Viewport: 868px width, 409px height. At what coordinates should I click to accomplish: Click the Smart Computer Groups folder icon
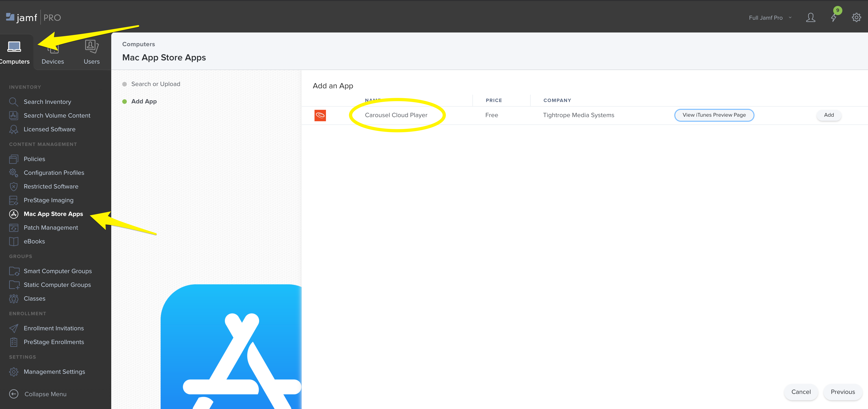[14, 271]
